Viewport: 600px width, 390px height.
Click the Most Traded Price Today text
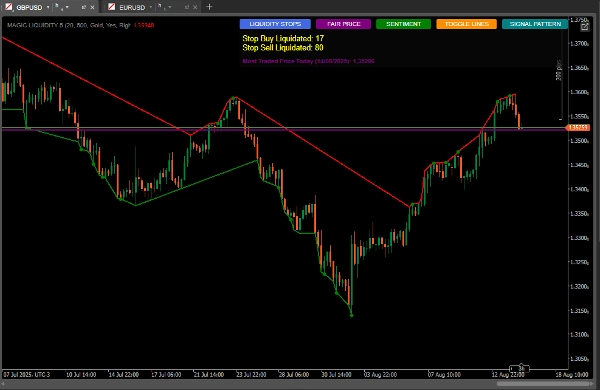point(308,61)
